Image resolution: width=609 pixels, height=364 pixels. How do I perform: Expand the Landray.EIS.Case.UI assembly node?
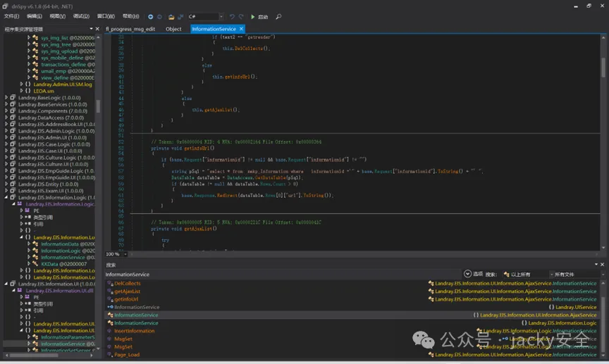[x=6, y=151]
